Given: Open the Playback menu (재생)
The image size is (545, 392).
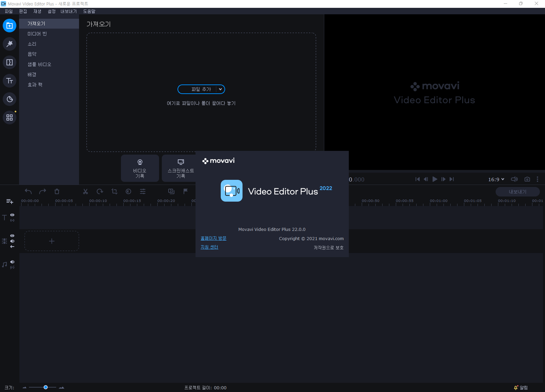Looking at the screenshot, I should pyautogui.click(x=37, y=11).
